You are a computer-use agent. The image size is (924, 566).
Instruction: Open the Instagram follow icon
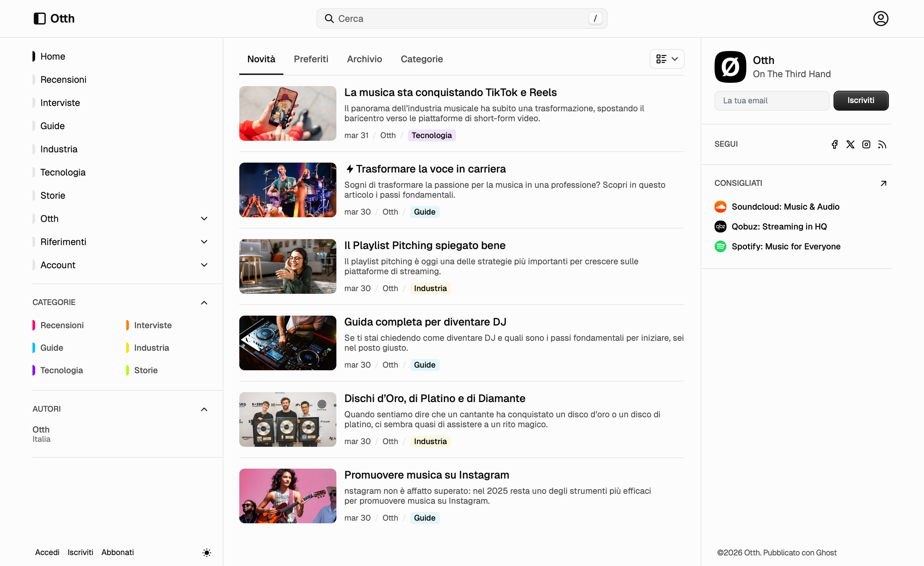(866, 144)
